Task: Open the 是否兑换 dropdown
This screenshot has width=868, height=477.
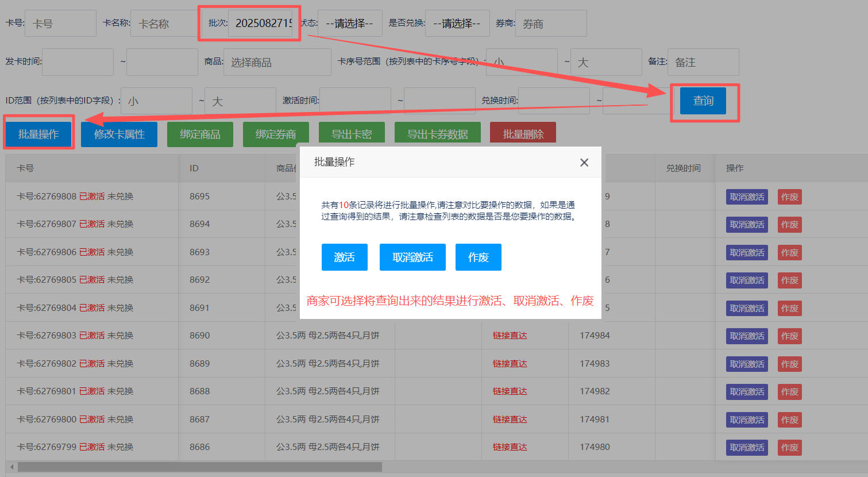Action: pos(457,24)
